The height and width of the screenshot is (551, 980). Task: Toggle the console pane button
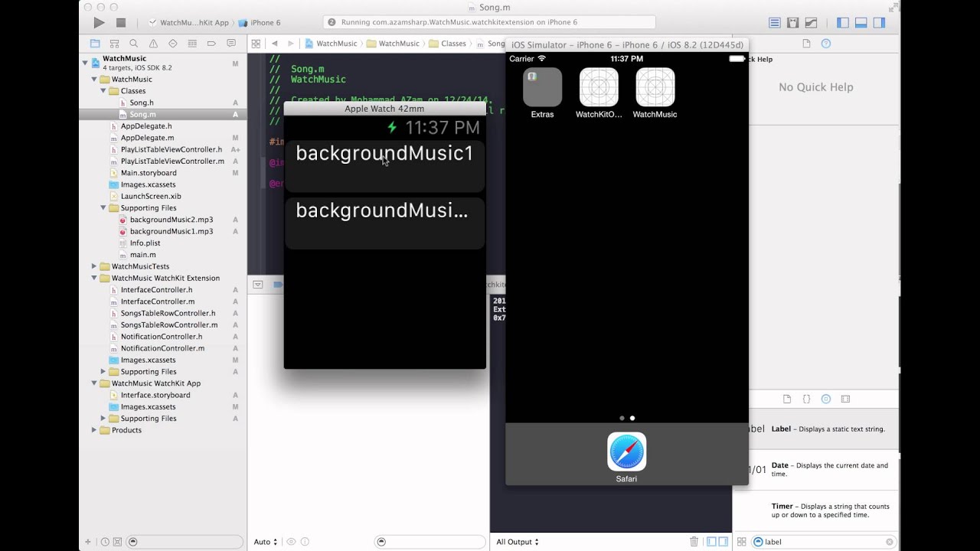[724, 542]
